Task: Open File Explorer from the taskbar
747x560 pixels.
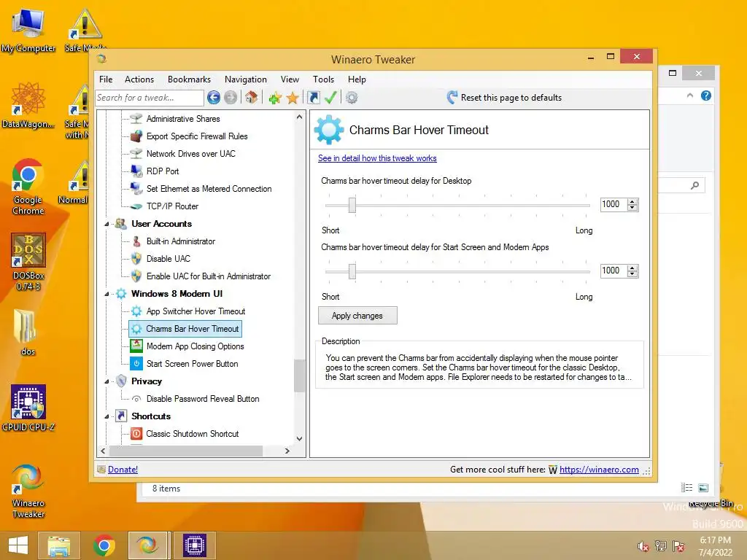Action: click(x=59, y=545)
